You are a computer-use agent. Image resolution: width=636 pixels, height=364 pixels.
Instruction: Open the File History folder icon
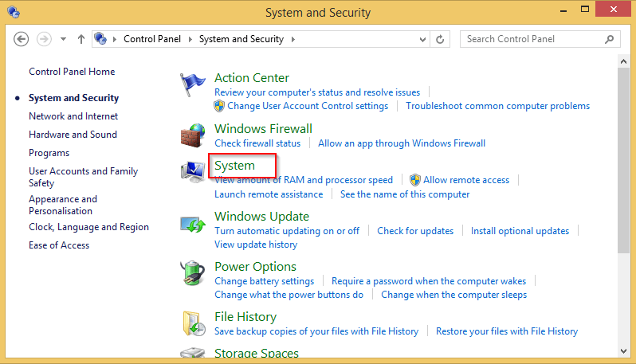click(192, 323)
